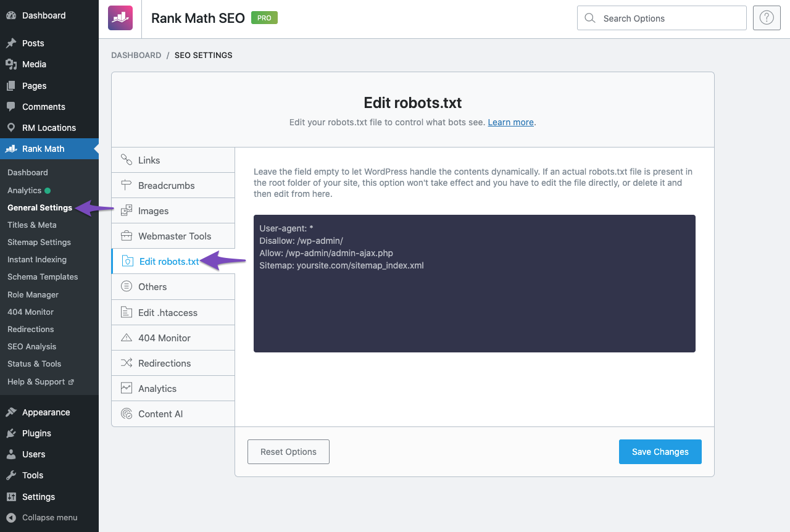Viewport: 790px width, 532px height.
Task: Switch to the Others tab
Action: pos(173,286)
